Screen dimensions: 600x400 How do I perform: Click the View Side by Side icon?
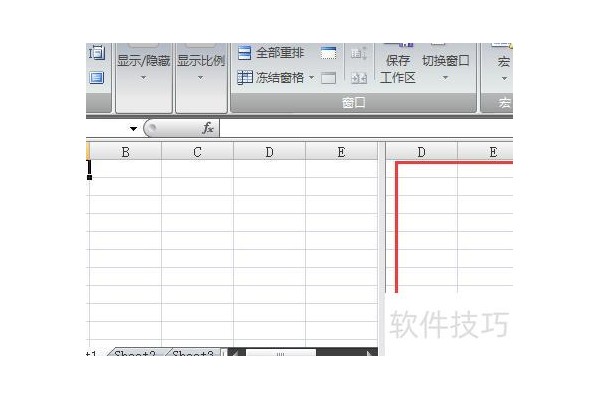click(x=359, y=54)
